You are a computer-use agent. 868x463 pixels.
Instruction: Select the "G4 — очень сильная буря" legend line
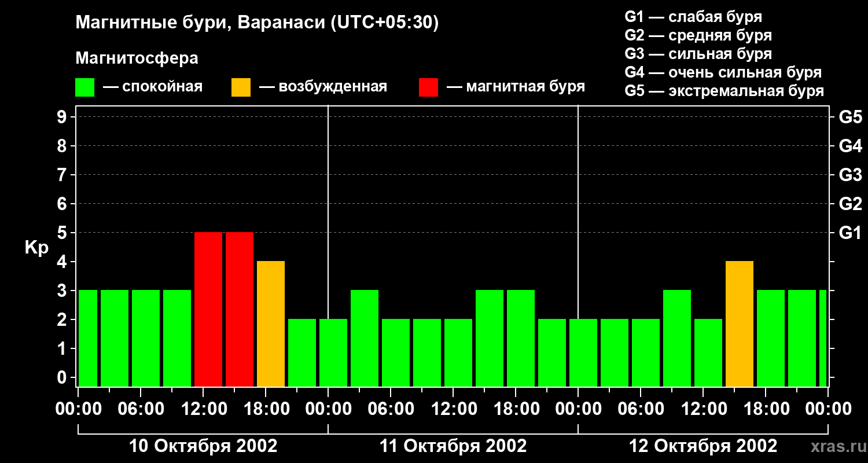click(723, 72)
